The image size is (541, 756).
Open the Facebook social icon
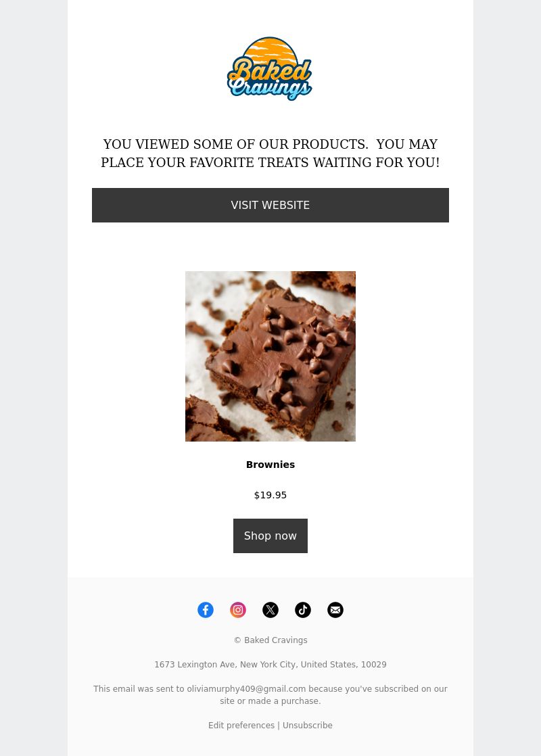coord(206,610)
